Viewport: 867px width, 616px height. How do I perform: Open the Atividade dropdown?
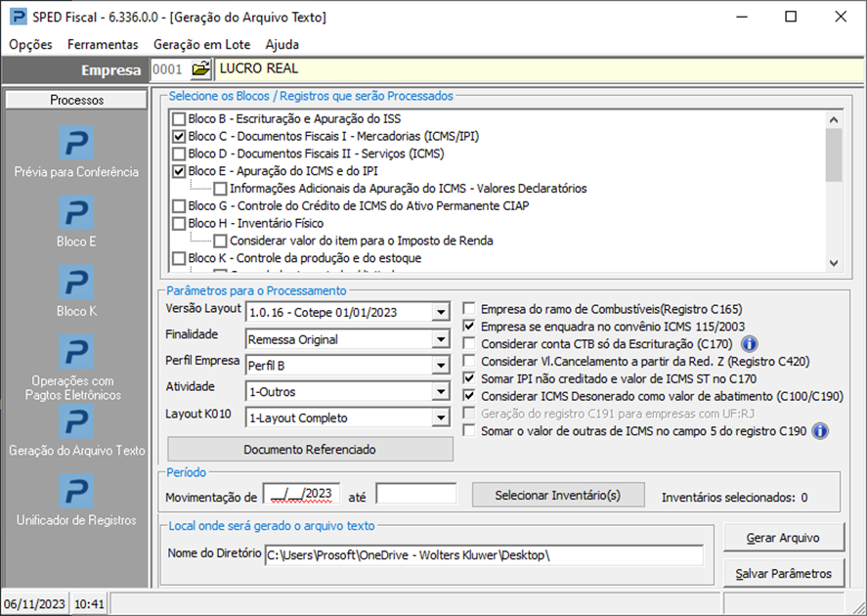pyautogui.click(x=441, y=391)
